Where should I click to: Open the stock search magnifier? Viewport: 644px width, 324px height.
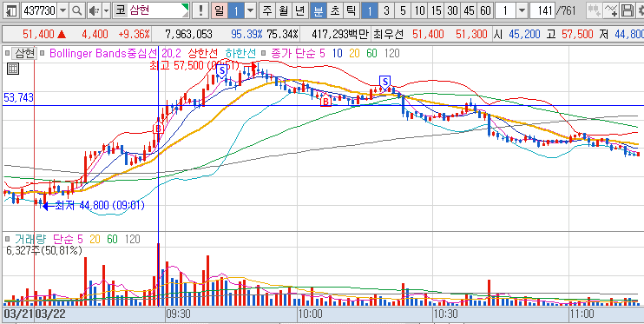(76, 10)
